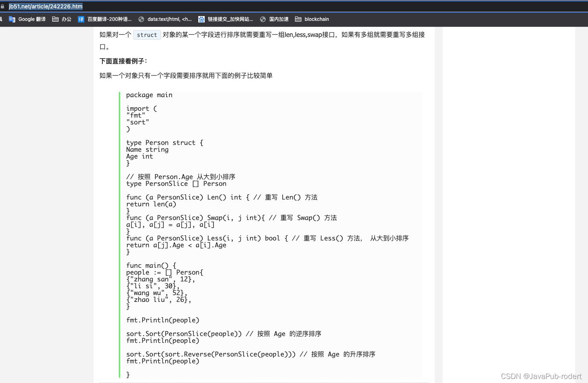Open the 办公 bookmark folder

[x=62, y=19]
